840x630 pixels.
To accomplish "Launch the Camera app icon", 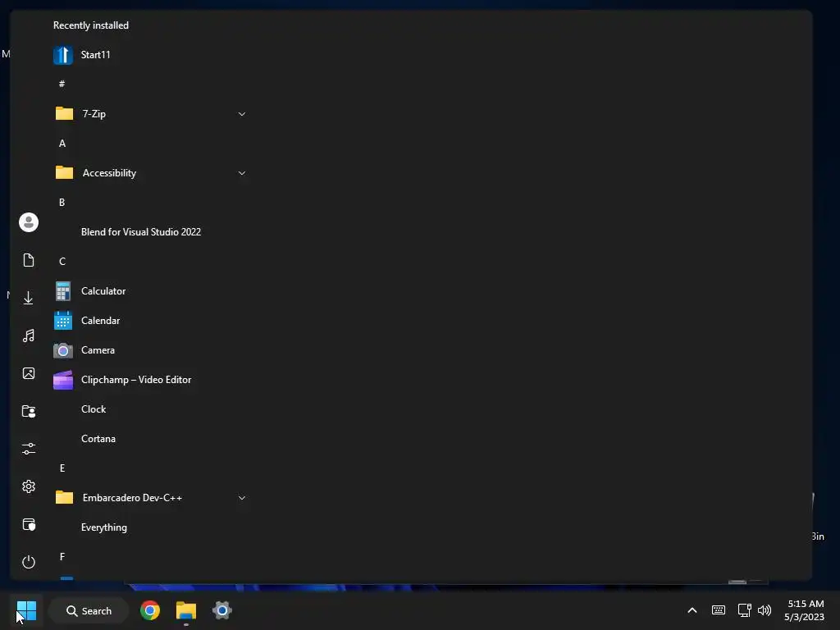I will [x=63, y=350].
